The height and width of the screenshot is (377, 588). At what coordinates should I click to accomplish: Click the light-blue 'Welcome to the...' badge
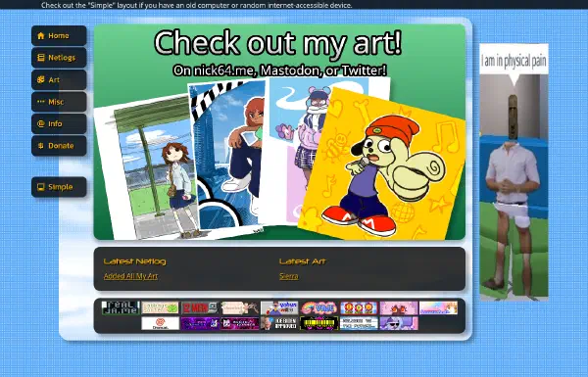point(359,323)
